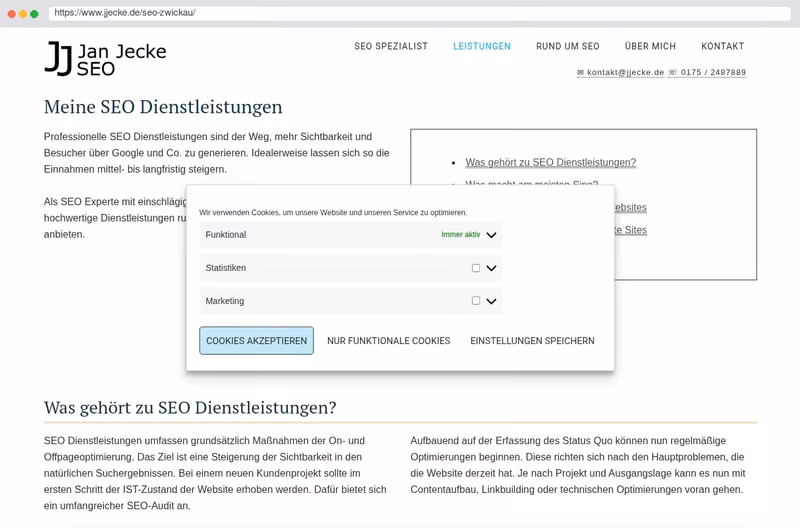Image resolution: width=800 pixels, height=528 pixels.
Task: Open the RUND UM SEO menu
Action: [x=567, y=46]
